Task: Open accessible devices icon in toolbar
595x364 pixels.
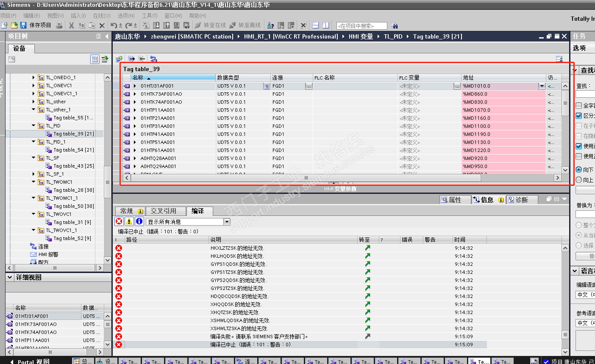Action: 270,25
